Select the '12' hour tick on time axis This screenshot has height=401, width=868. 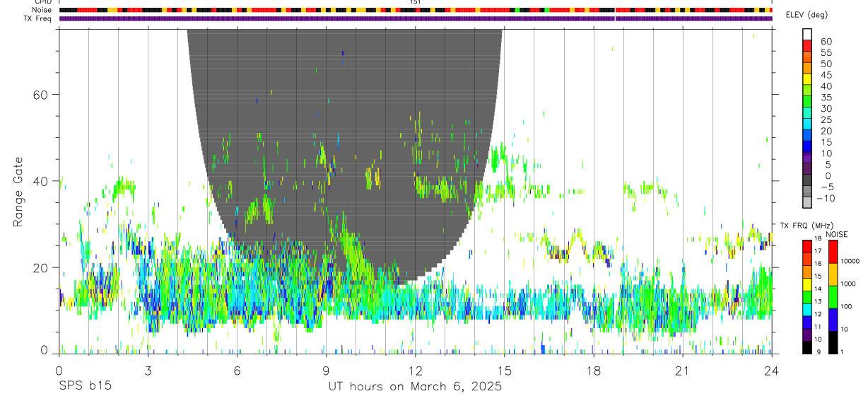click(415, 371)
